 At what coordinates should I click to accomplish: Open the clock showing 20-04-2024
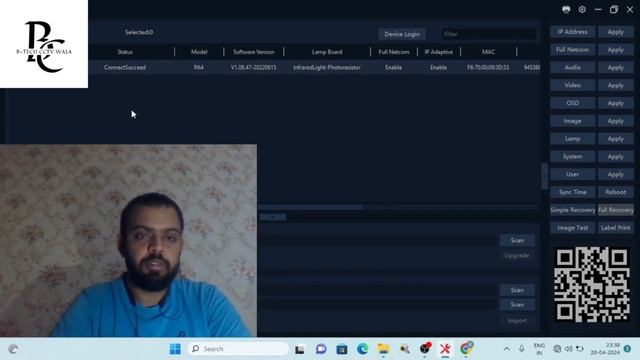pyautogui.click(x=605, y=349)
